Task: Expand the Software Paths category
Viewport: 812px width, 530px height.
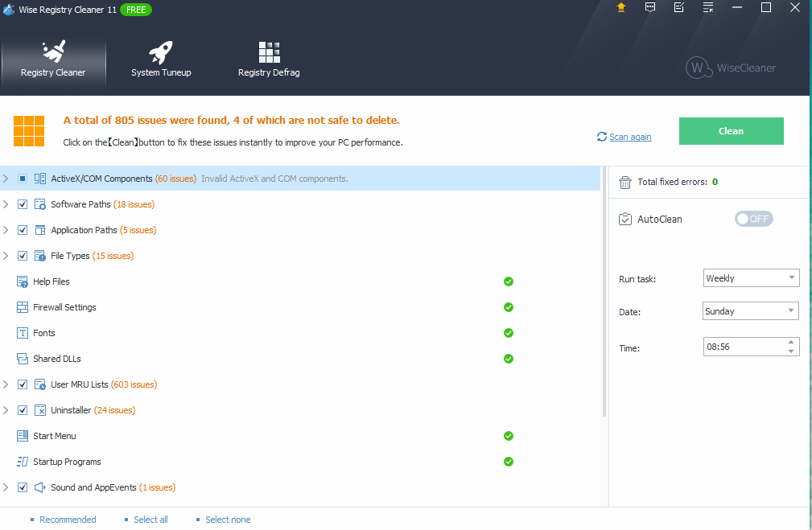Action: point(6,204)
